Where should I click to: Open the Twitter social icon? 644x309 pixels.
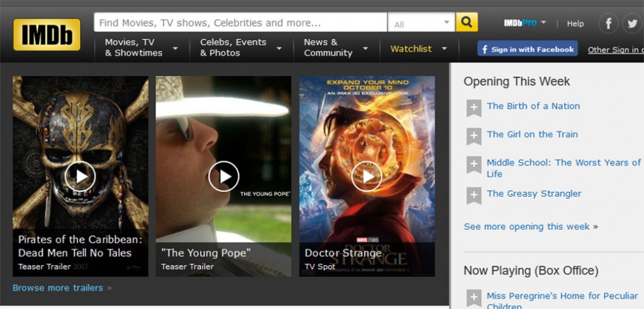[632, 23]
